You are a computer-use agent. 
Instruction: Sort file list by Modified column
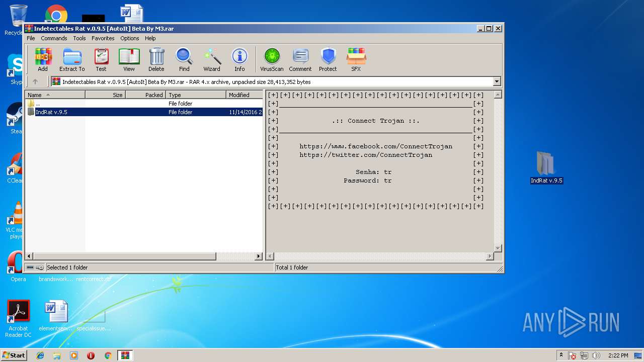pyautogui.click(x=245, y=95)
